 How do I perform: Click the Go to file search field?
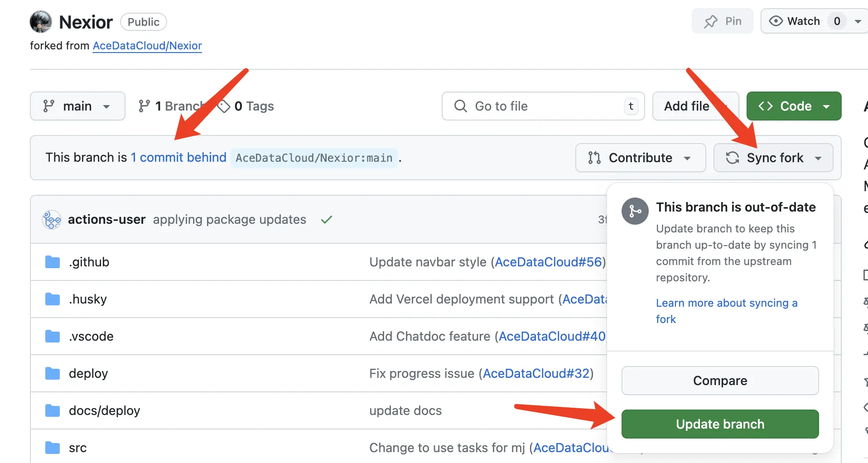point(543,106)
